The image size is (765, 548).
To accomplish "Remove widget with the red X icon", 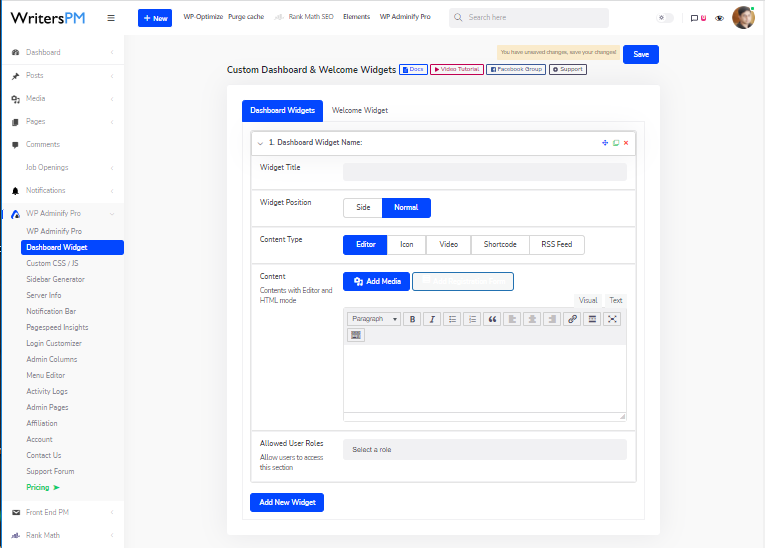I will point(626,142).
